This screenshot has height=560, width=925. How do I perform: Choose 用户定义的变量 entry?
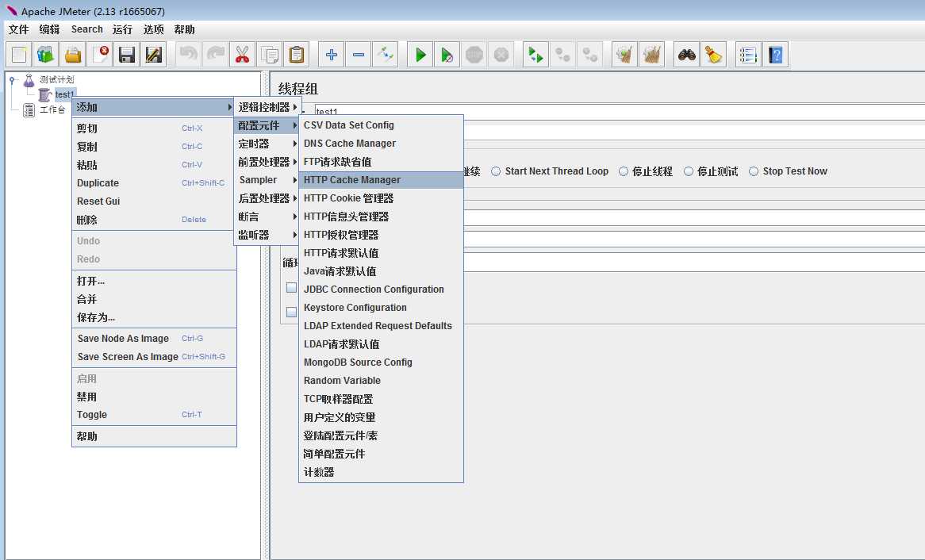pos(381,417)
